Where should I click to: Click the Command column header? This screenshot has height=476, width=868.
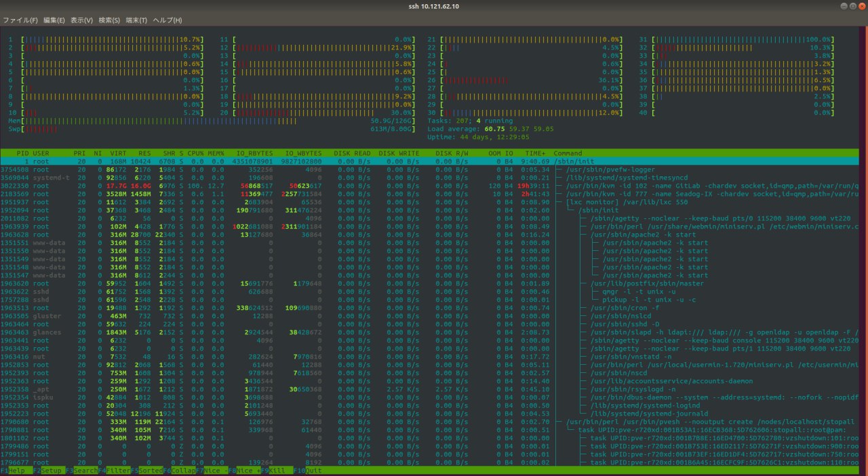pos(568,153)
